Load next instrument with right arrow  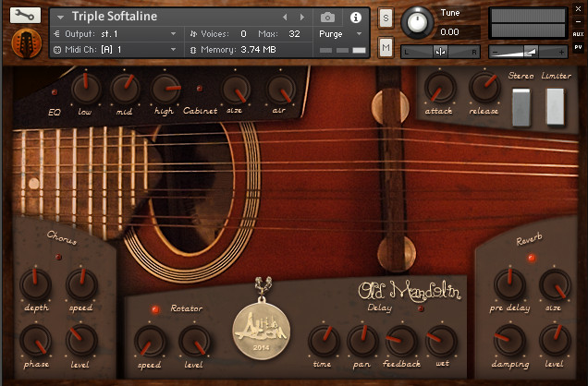point(302,18)
